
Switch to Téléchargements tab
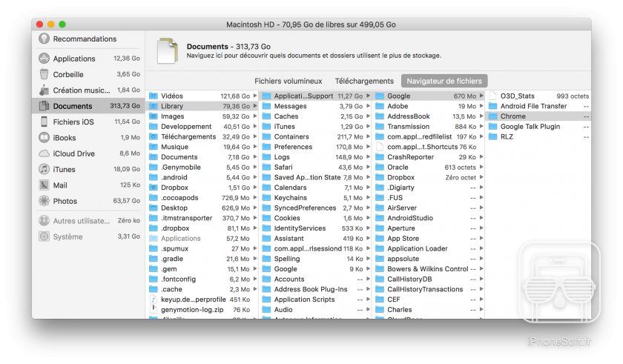[x=364, y=81]
